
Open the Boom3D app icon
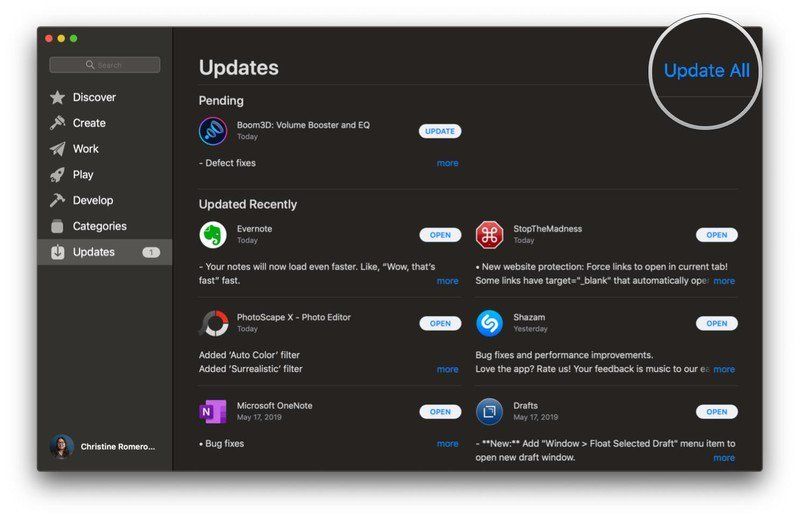pos(213,131)
